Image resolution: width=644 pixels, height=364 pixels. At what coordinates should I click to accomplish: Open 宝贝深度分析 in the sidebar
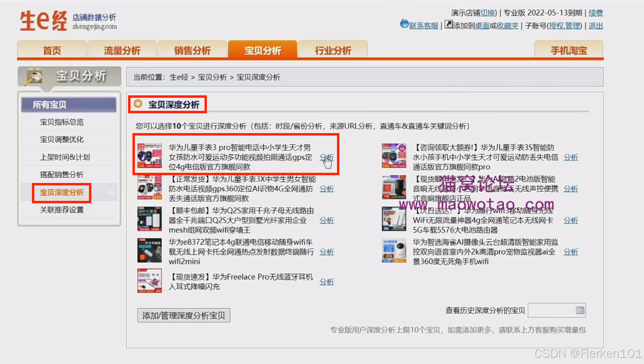(62, 193)
